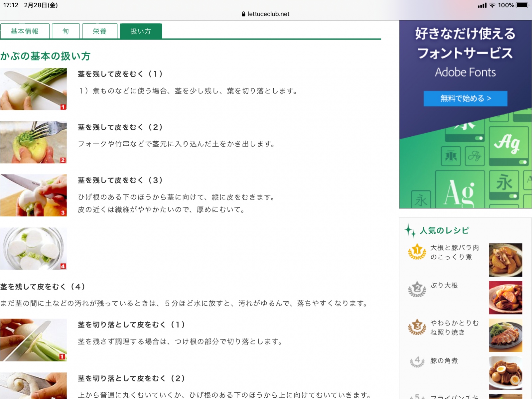Click the bronze rank 3 badge

point(417,327)
